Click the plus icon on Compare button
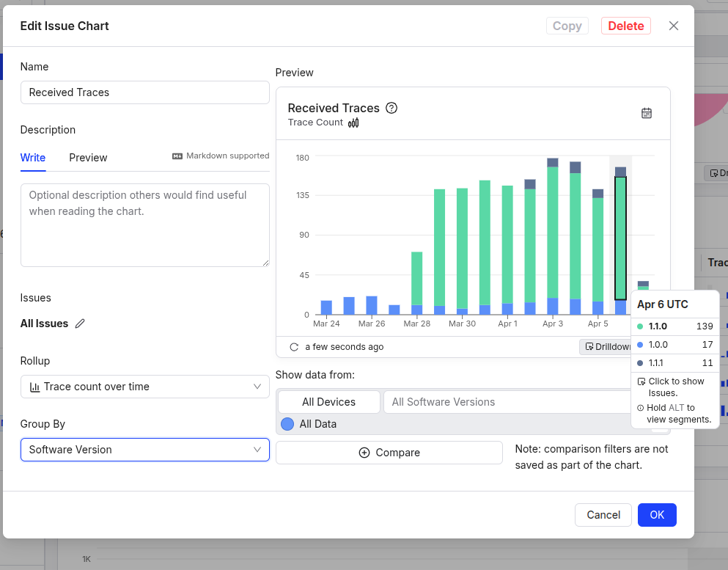The width and height of the screenshot is (728, 570). [364, 453]
